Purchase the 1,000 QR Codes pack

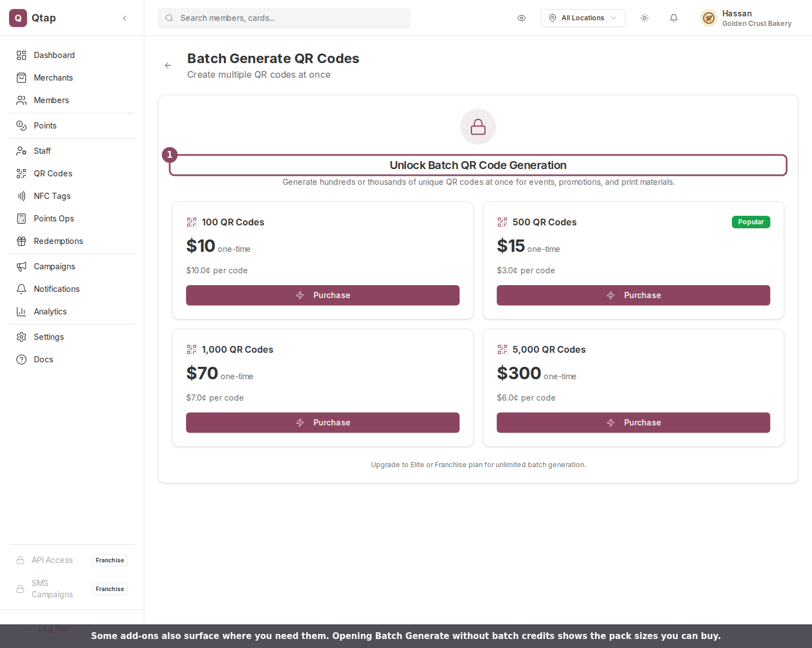(323, 423)
